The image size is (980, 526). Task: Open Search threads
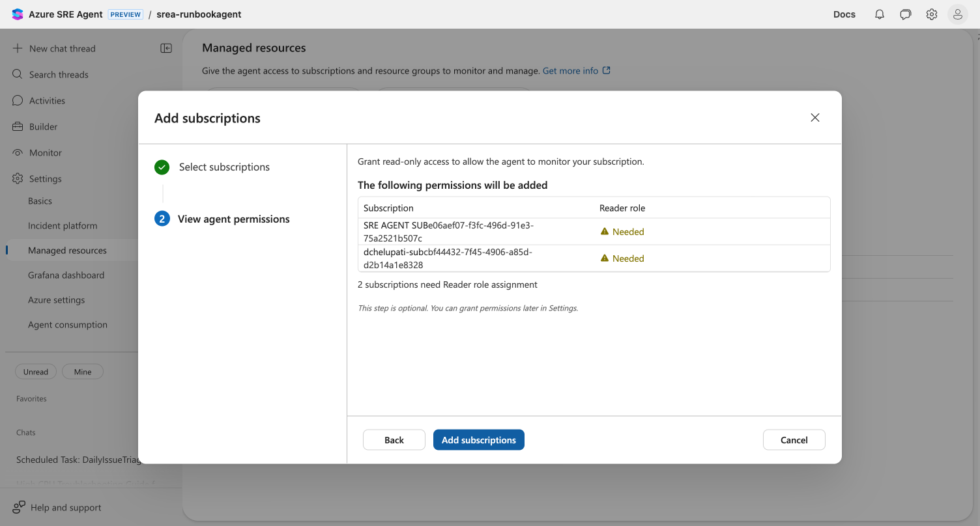click(x=59, y=74)
